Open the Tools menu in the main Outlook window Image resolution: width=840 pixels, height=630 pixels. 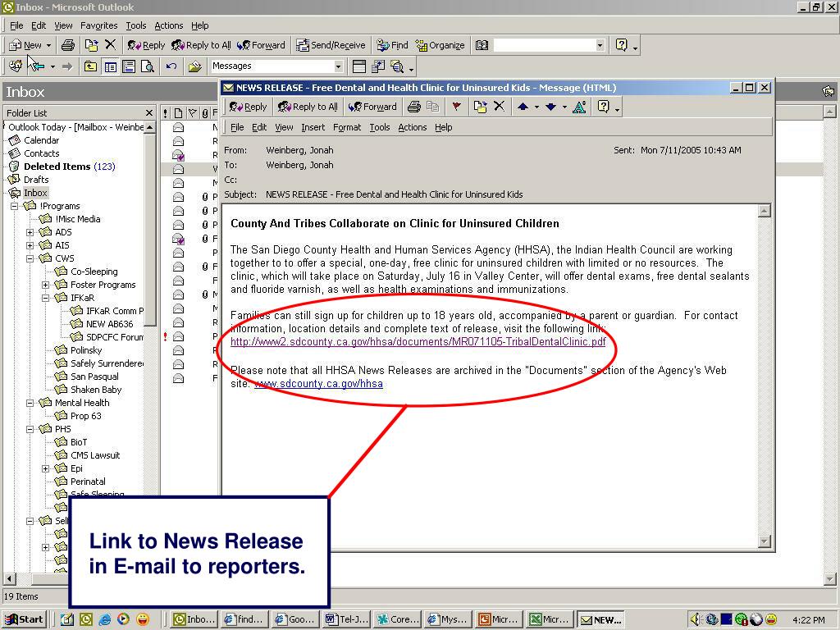coord(135,25)
